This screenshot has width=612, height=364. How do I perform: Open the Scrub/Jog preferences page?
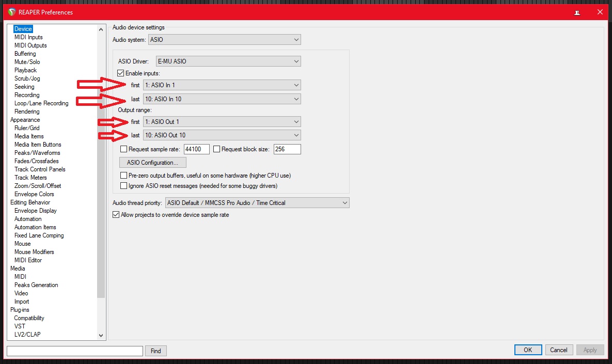[x=27, y=78]
